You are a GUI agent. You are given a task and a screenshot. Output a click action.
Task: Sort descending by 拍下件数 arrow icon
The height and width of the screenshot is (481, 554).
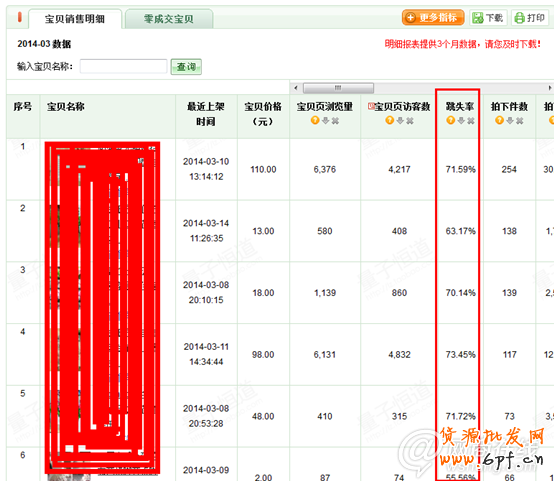coord(510,121)
